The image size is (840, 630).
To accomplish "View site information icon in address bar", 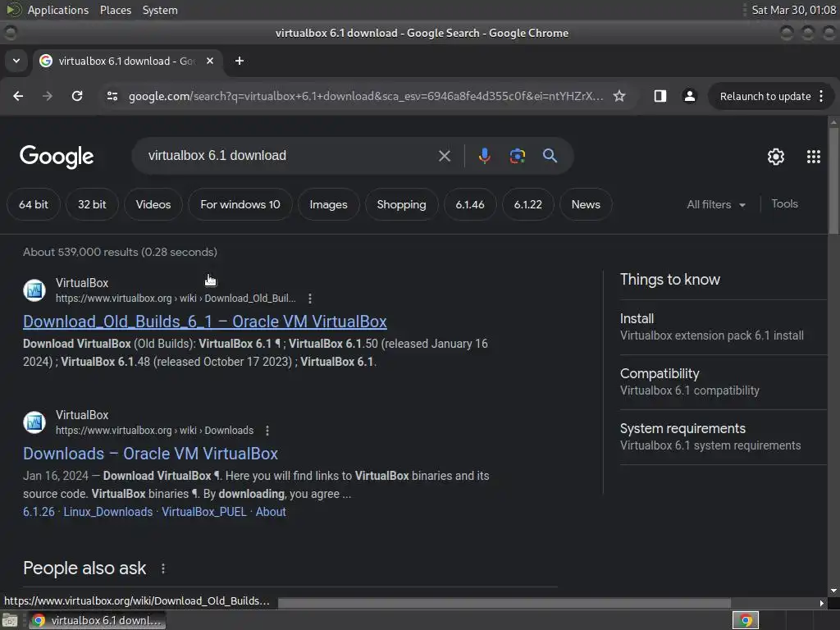I will (112, 96).
